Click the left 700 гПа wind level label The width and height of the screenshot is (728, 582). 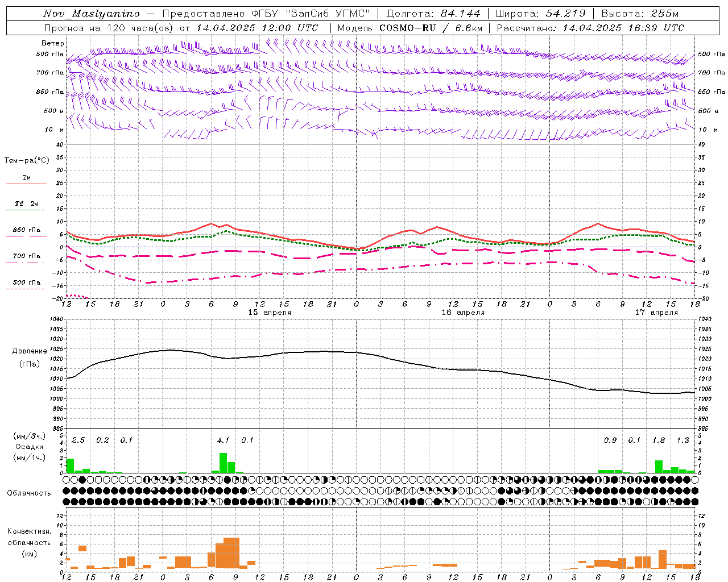click(x=50, y=73)
